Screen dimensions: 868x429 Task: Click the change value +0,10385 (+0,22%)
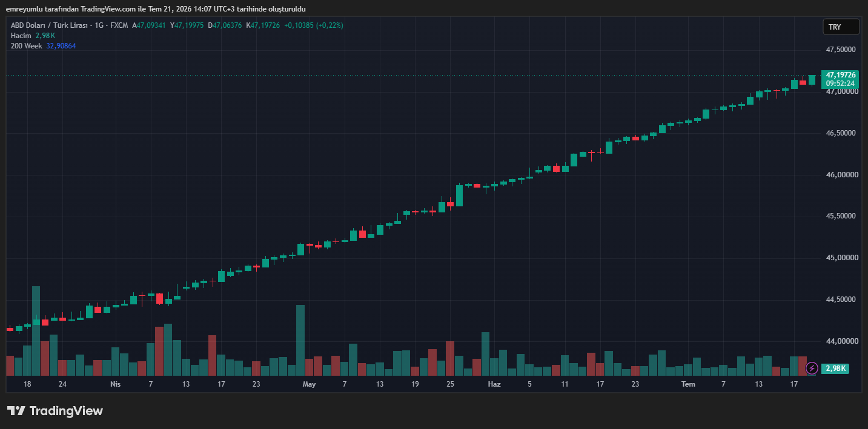click(314, 25)
